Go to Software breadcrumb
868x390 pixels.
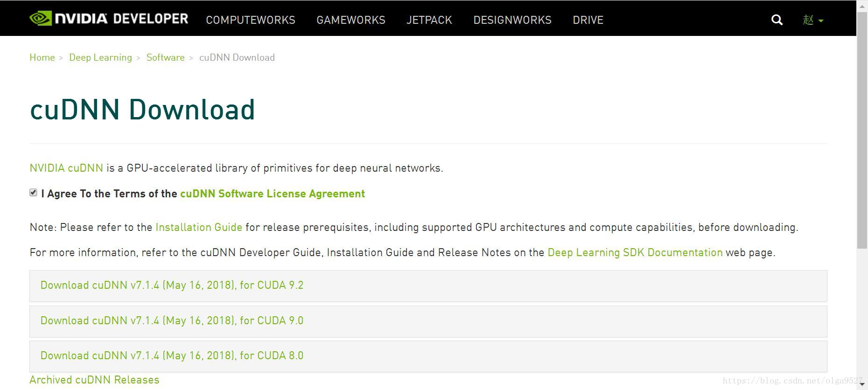coord(166,57)
